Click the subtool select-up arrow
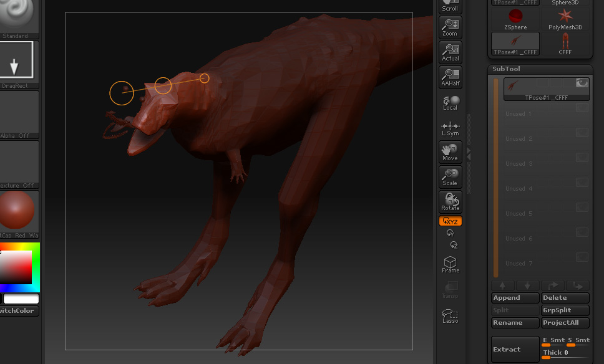 [503, 285]
